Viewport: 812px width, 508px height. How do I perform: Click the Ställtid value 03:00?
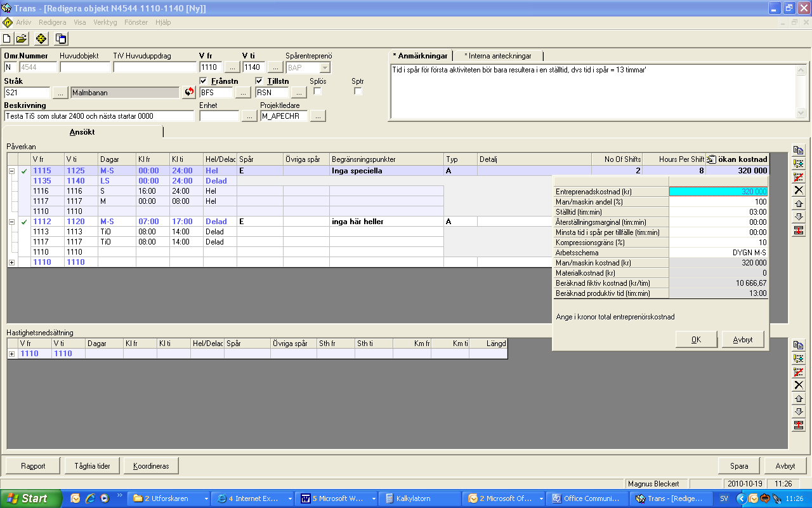click(718, 212)
